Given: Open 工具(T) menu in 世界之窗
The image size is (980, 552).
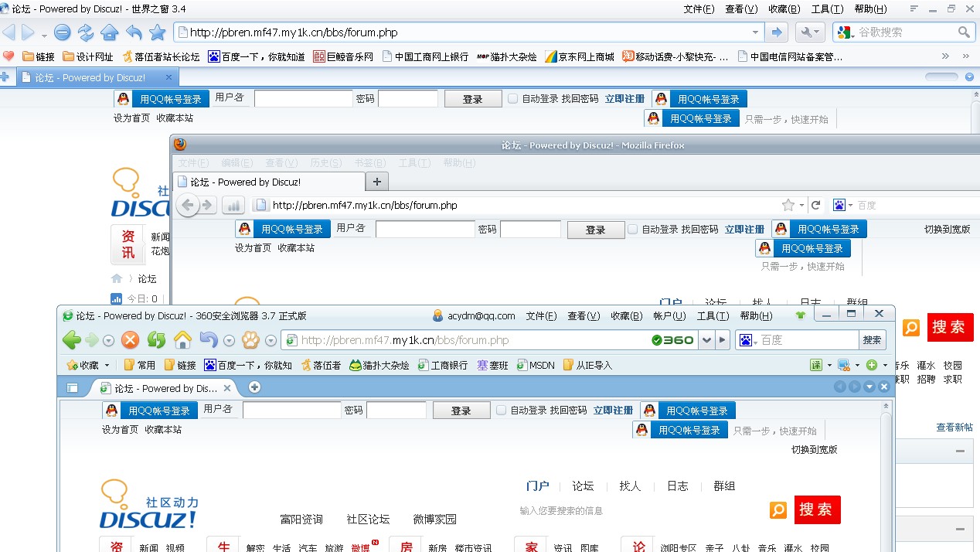Looking at the screenshot, I should (827, 9).
